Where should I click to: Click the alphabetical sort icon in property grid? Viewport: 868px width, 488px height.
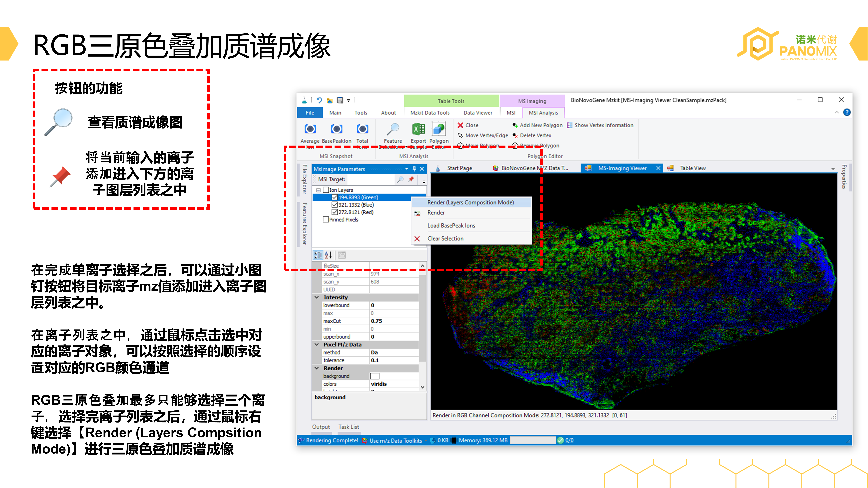tap(328, 255)
